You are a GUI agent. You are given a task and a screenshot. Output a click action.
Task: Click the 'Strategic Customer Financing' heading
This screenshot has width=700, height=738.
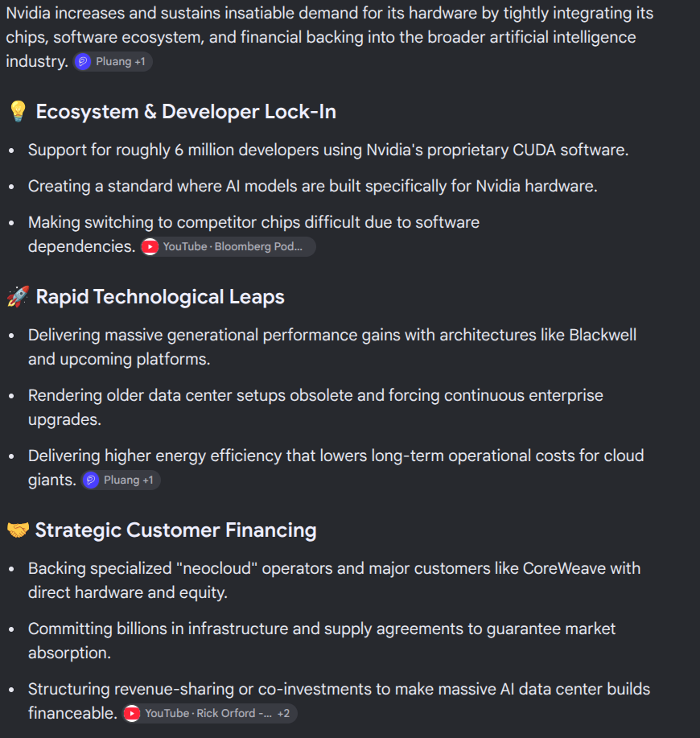(x=176, y=530)
